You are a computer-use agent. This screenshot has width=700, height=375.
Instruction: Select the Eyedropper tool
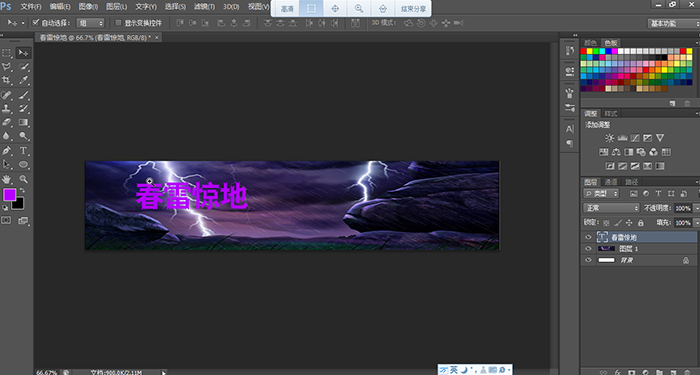point(24,80)
